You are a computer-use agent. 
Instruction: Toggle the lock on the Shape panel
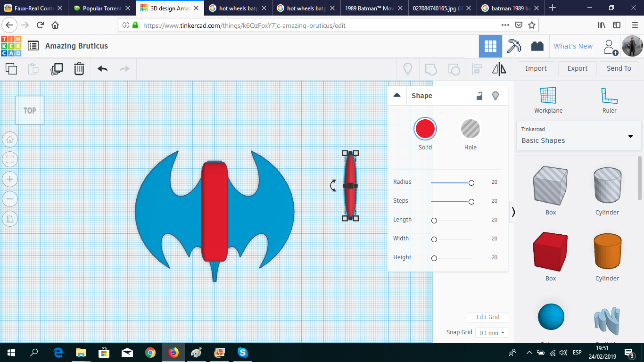479,96
